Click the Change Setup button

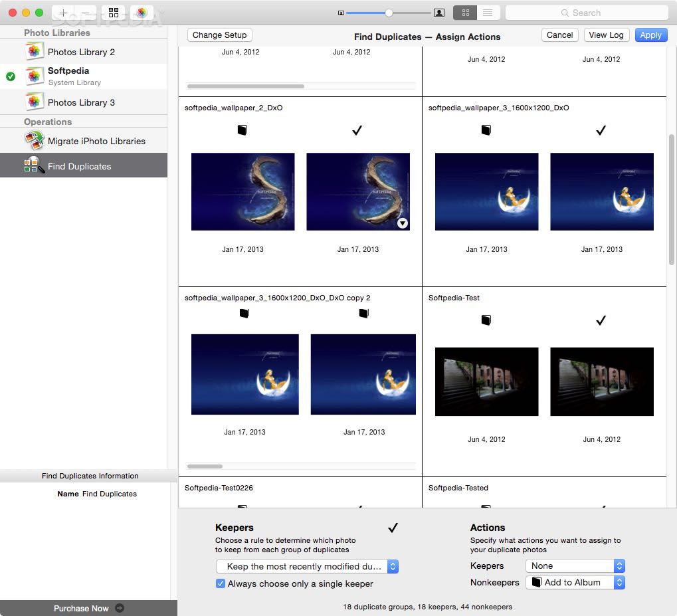[x=220, y=35]
